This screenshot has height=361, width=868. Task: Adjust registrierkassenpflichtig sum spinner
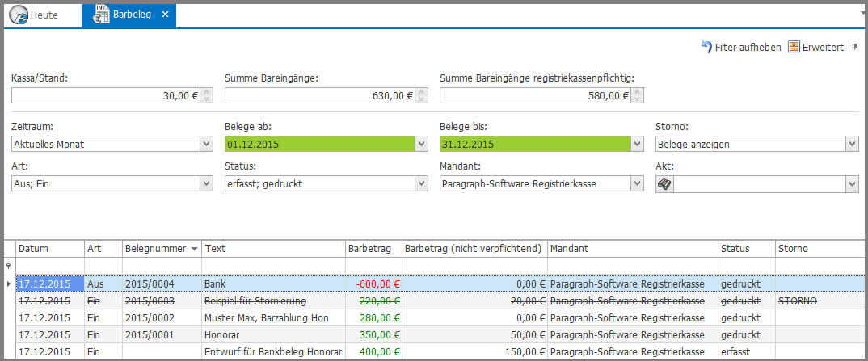(x=637, y=95)
